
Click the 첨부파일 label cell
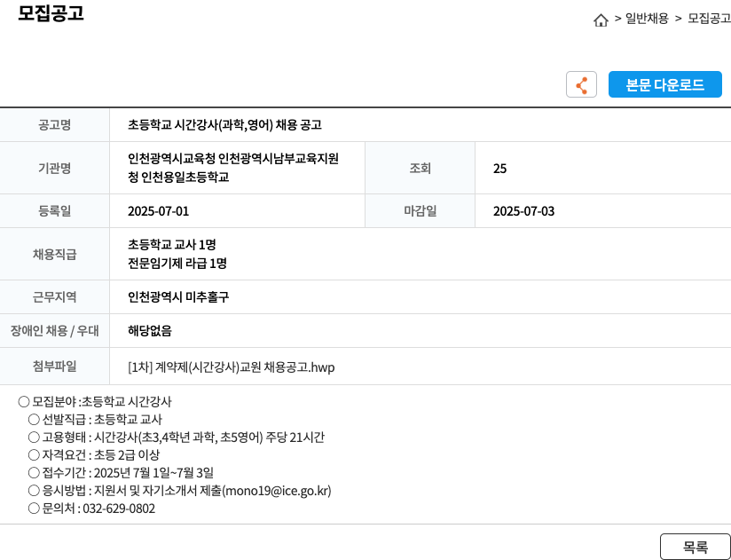pos(54,367)
